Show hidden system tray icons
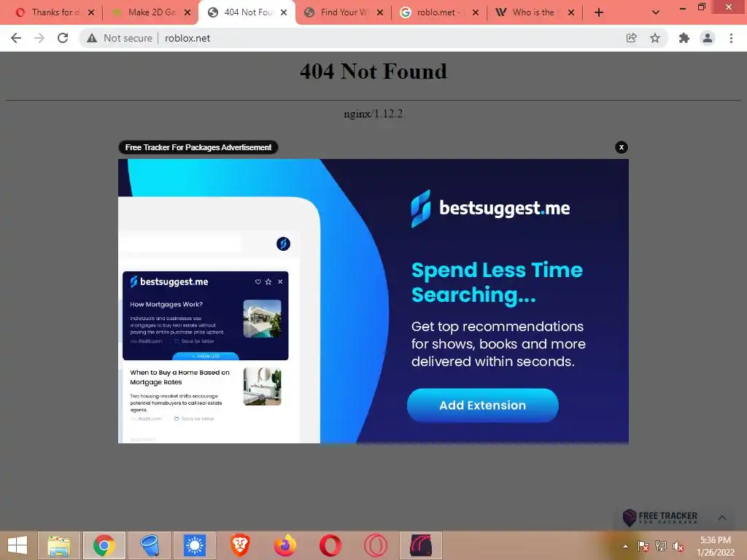Screen dimensions: 747x560 (625, 546)
